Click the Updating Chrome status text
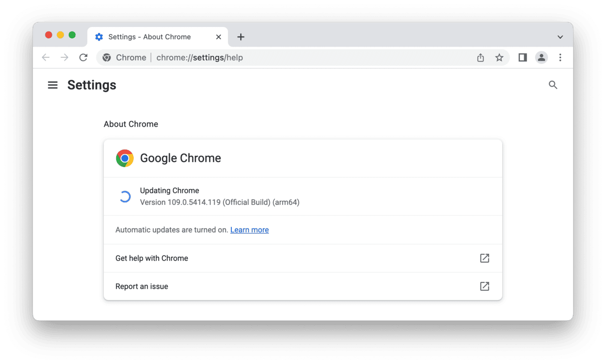Viewport: 606px width, 364px height. coord(170,190)
